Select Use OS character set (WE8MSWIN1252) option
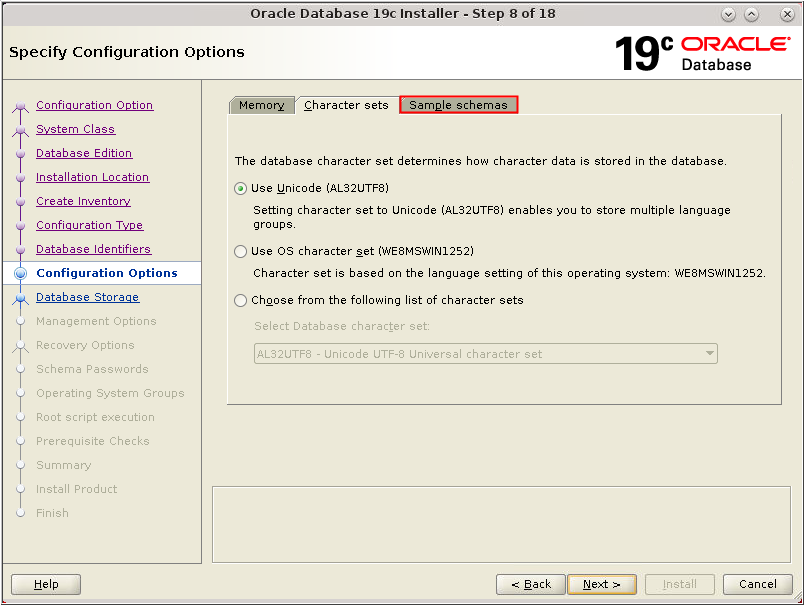 click(x=240, y=252)
